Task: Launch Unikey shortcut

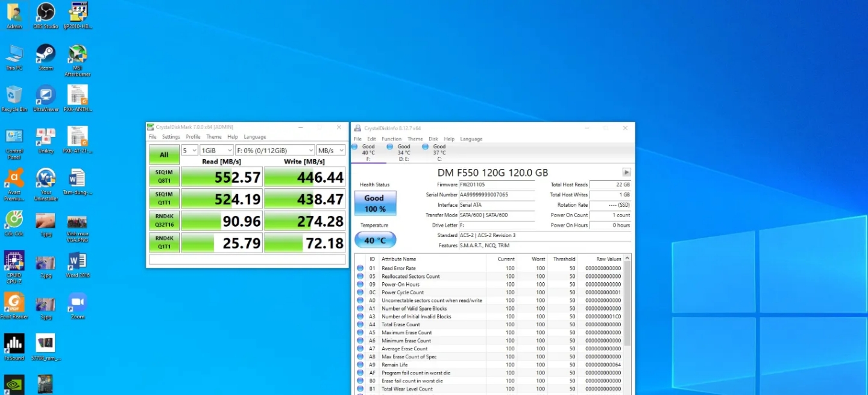Action: click(x=46, y=140)
